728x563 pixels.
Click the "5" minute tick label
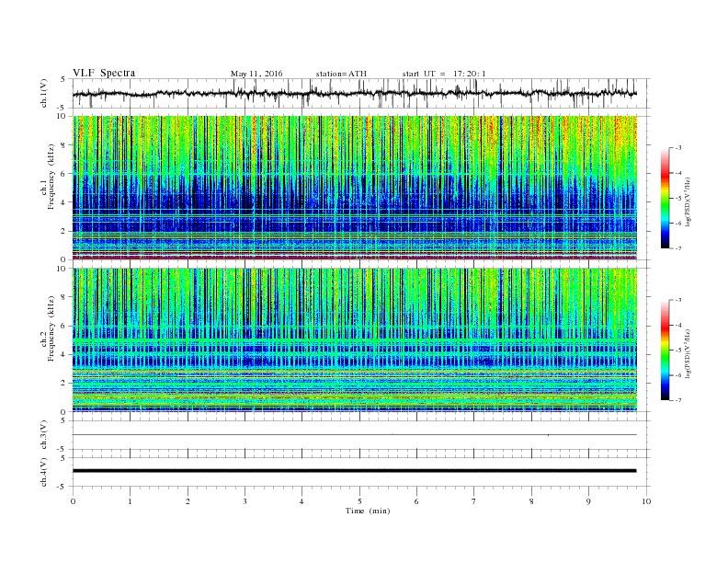[359, 501]
